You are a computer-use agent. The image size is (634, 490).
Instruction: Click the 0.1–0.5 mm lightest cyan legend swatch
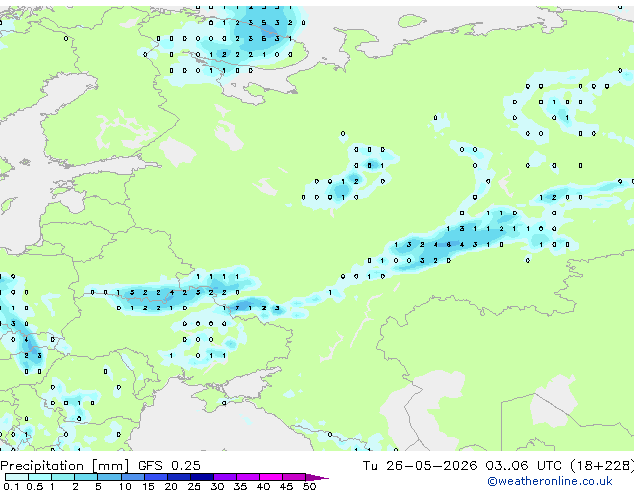tap(17, 477)
